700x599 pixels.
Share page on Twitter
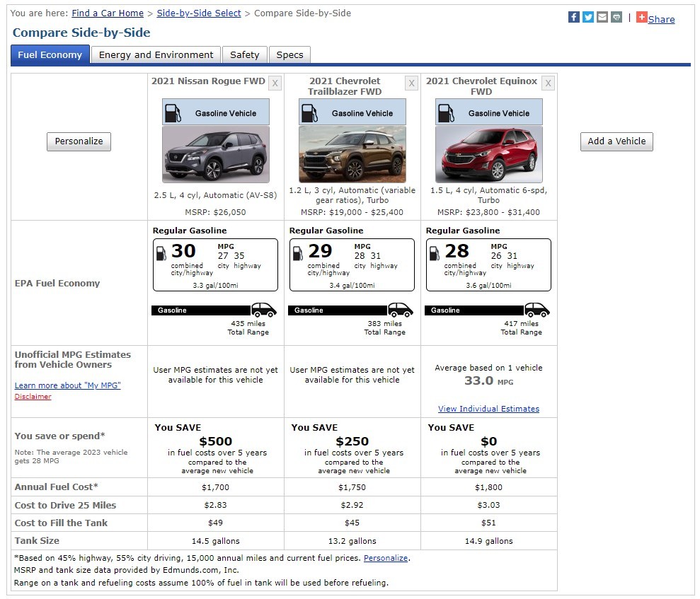(588, 18)
